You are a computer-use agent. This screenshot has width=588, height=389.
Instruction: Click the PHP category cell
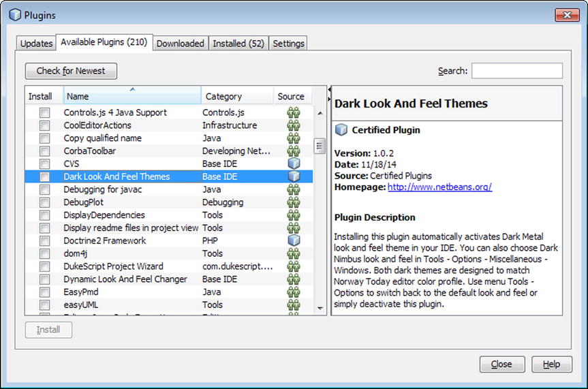point(210,240)
